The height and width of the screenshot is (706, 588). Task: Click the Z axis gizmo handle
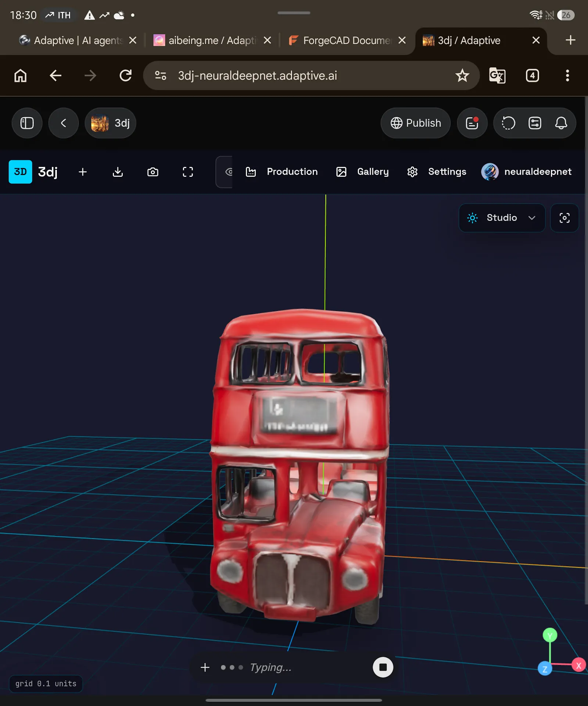point(545,669)
